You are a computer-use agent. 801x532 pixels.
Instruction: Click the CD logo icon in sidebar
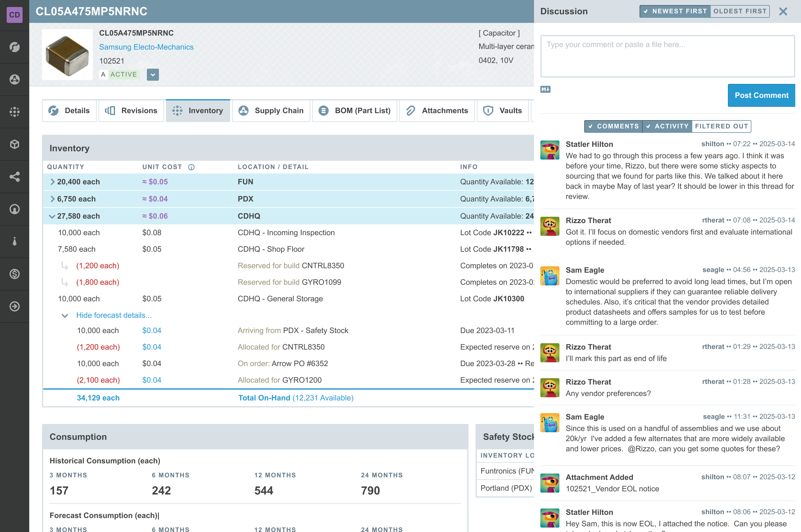[15, 15]
